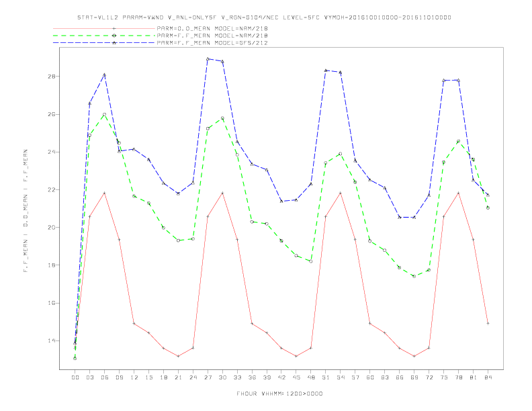Viewport: 532px width, 411px height.
Task: Click x-axis tick label '57'
Action: click(x=355, y=377)
